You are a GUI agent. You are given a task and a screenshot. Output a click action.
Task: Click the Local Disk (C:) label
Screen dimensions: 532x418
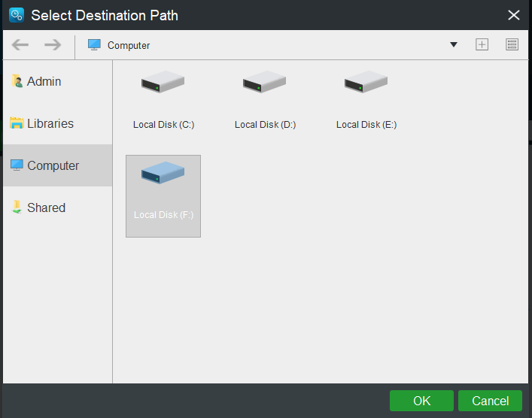163,125
